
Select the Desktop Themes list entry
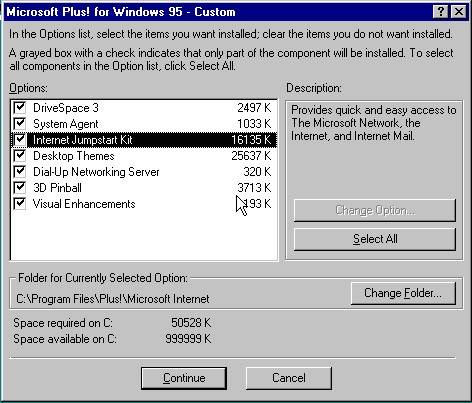coord(152,156)
